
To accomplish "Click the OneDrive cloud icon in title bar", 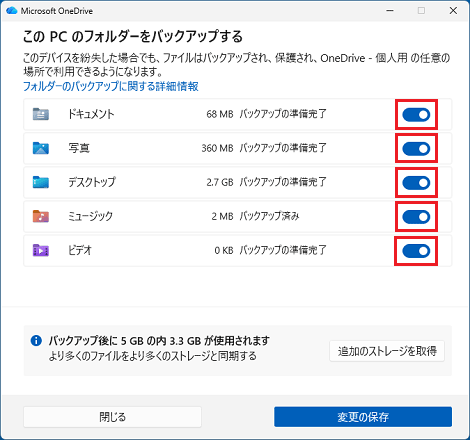I will click(12, 11).
